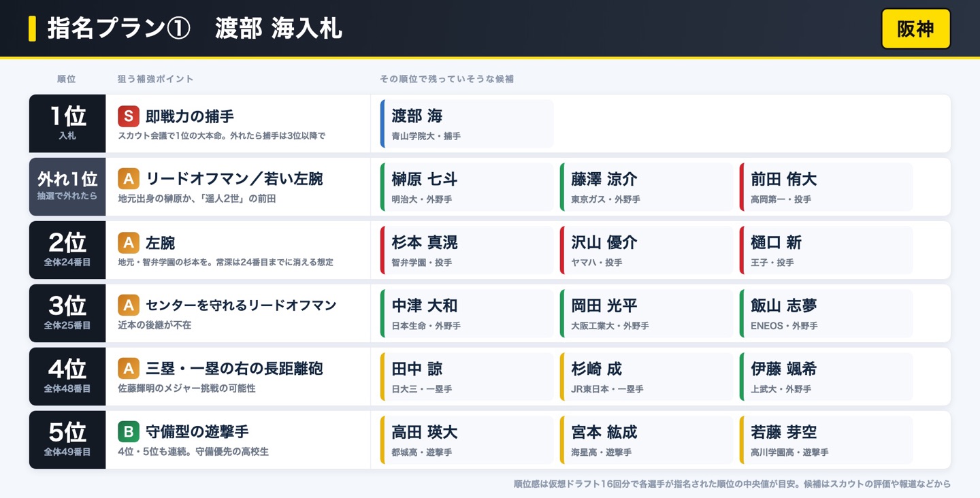The image size is (980, 498).
Task: Open the 岡田 光平 candidate card
Action: pyautogui.click(x=647, y=314)
